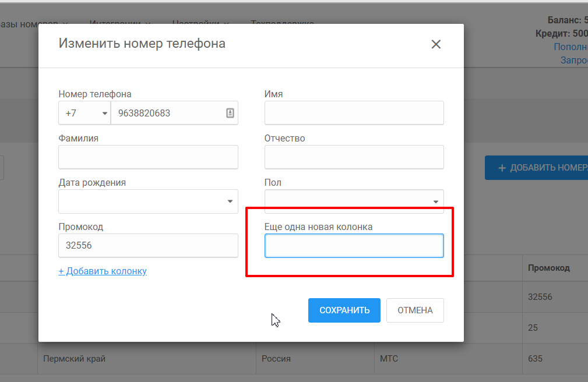This screenshot has width=588, height=382.
Task: Save changes with the СОХРАНИТЬ button
Action: [344, 310]
